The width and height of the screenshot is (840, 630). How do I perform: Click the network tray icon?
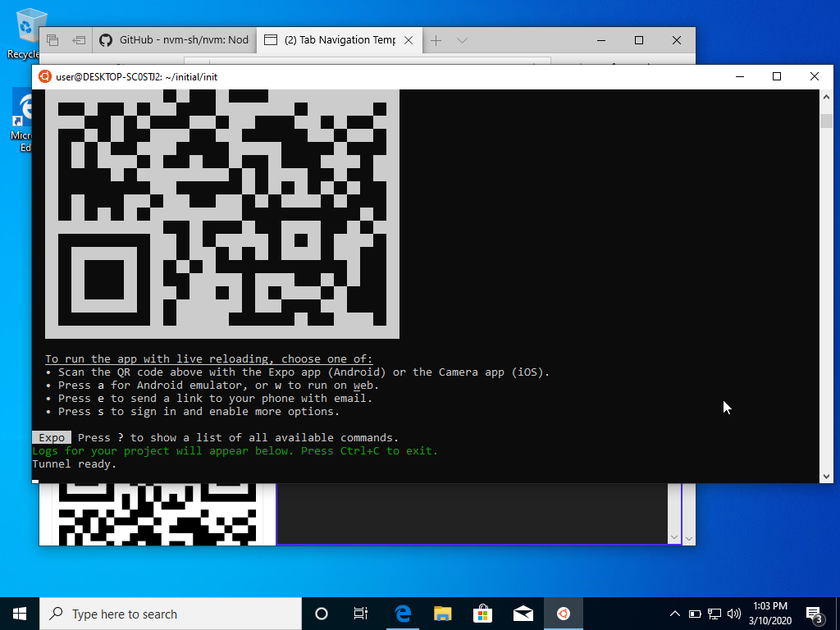point(714,614)
